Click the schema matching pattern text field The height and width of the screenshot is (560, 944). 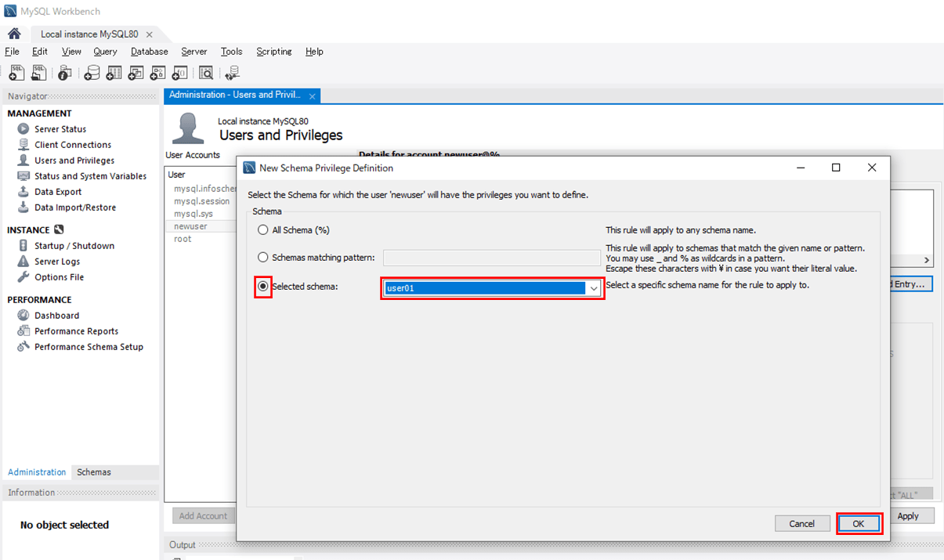(491, 258)
